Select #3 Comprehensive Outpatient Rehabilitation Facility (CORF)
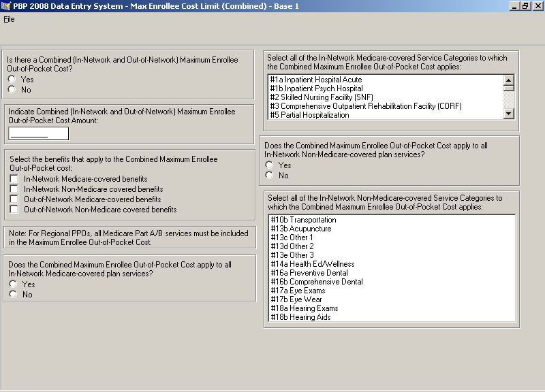 pyautogui.click(x=386, y=106)
